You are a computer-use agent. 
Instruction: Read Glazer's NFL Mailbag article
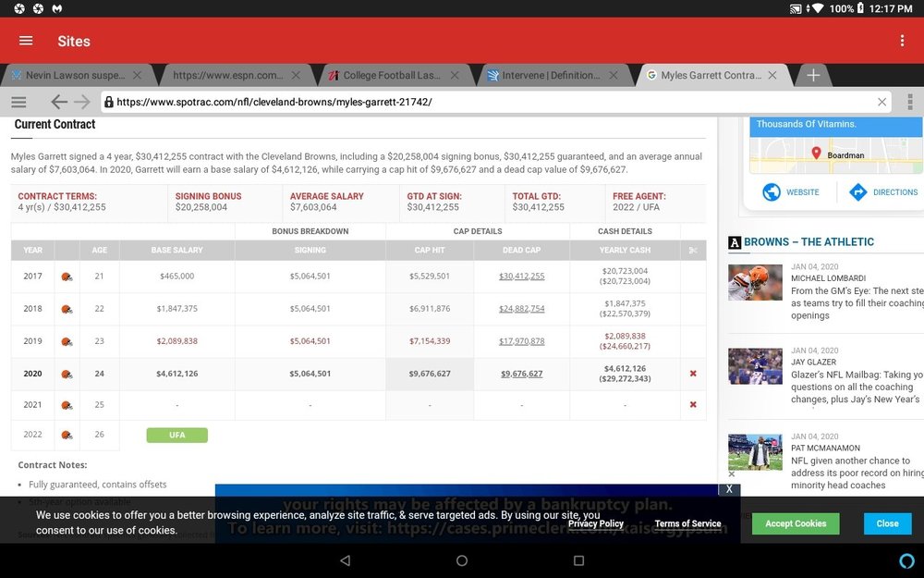point(857,387)
